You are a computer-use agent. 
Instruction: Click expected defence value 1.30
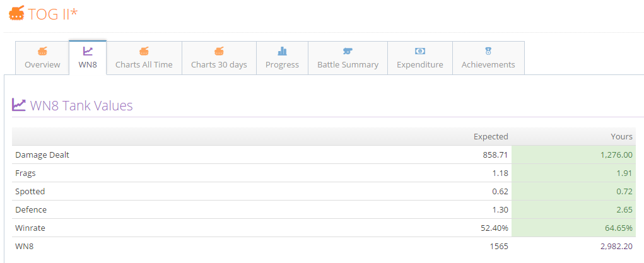[x=501, y=209]
